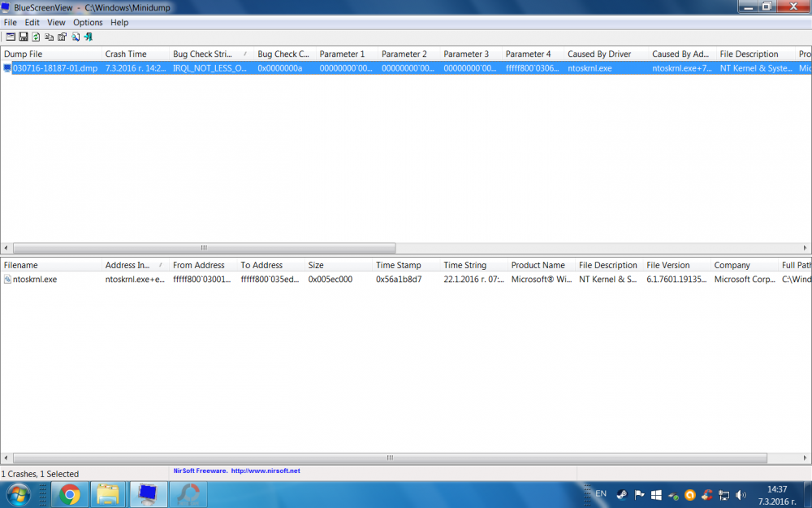Image resolution: width=812 pixels, height=508 pixels.
Task: Sort lower pane by Time Stamp column
Action: [x=406, y=265]
